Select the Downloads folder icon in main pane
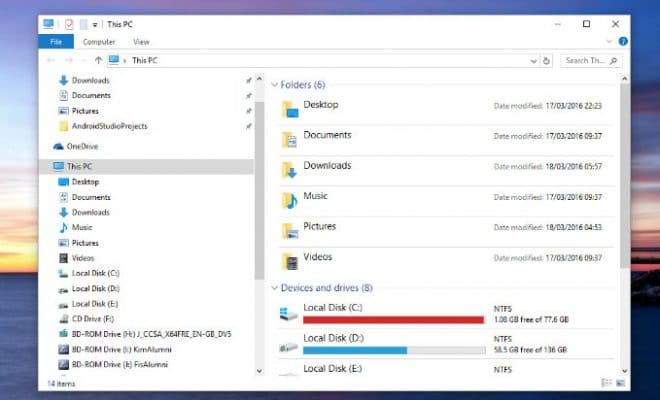The height and width of the screenshot is (400, 660). [289, 169]
